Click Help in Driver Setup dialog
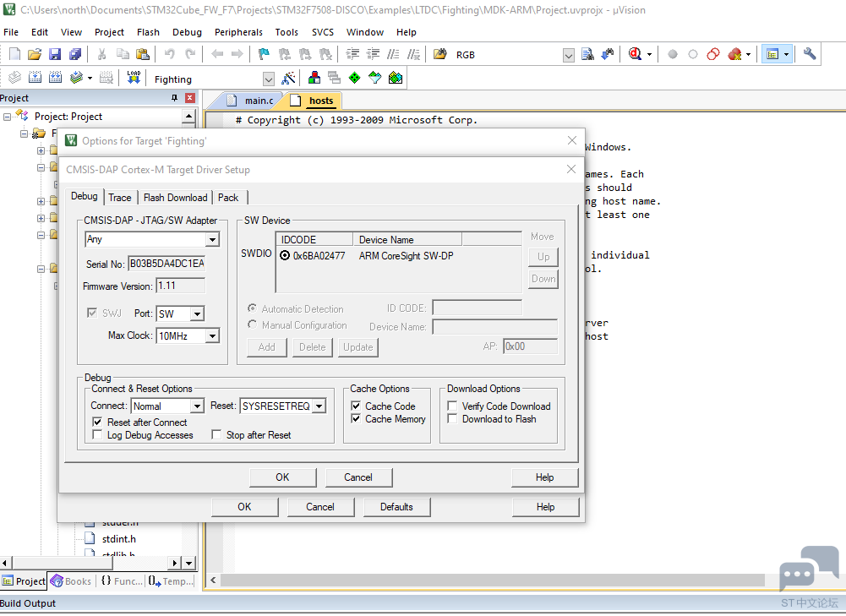Viewport: 846px width, 616px height. [x=545, y=477]
